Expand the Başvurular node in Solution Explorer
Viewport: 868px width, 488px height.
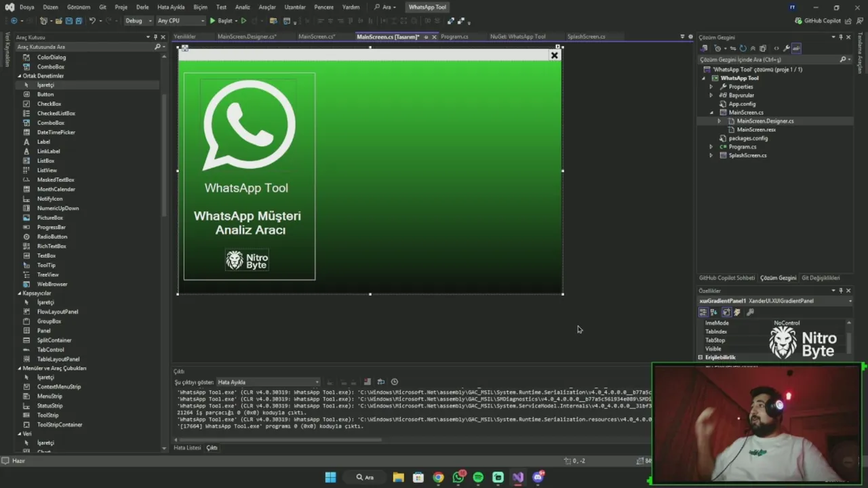click(711, 96)
